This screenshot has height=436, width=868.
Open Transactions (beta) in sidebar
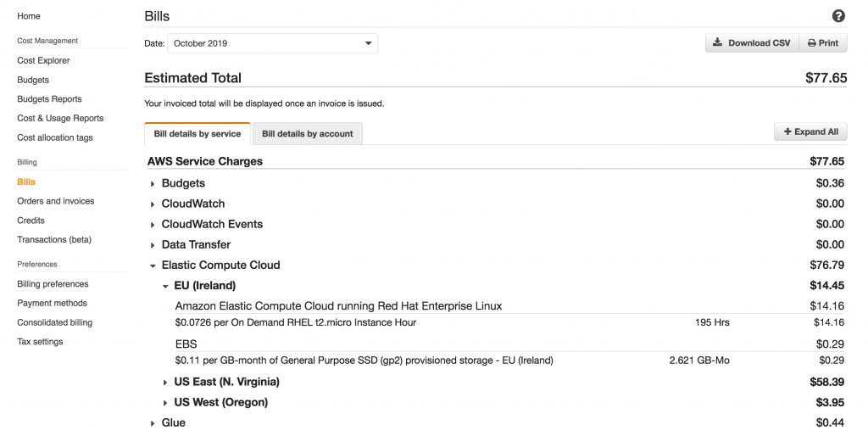click(54, 239)
